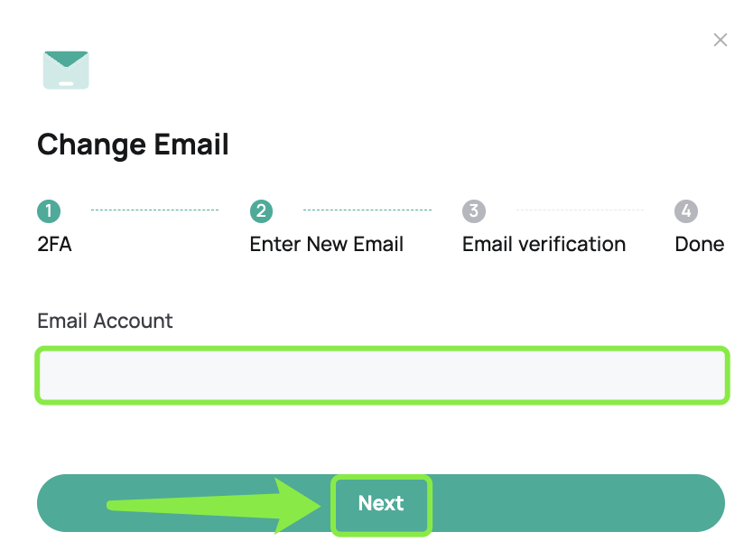
Task: Open the Enter New Email step label
Action: tap(327, 244)
